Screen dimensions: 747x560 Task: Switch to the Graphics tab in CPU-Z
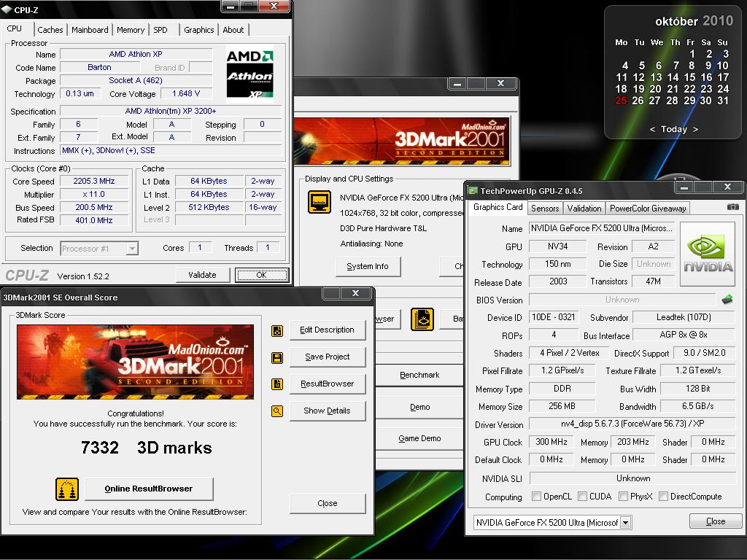[198, 29]
